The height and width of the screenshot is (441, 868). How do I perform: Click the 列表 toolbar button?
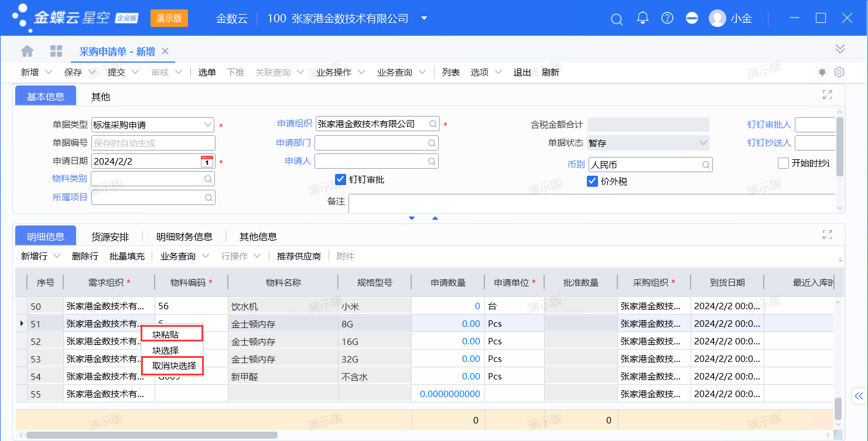click(451, 72)
